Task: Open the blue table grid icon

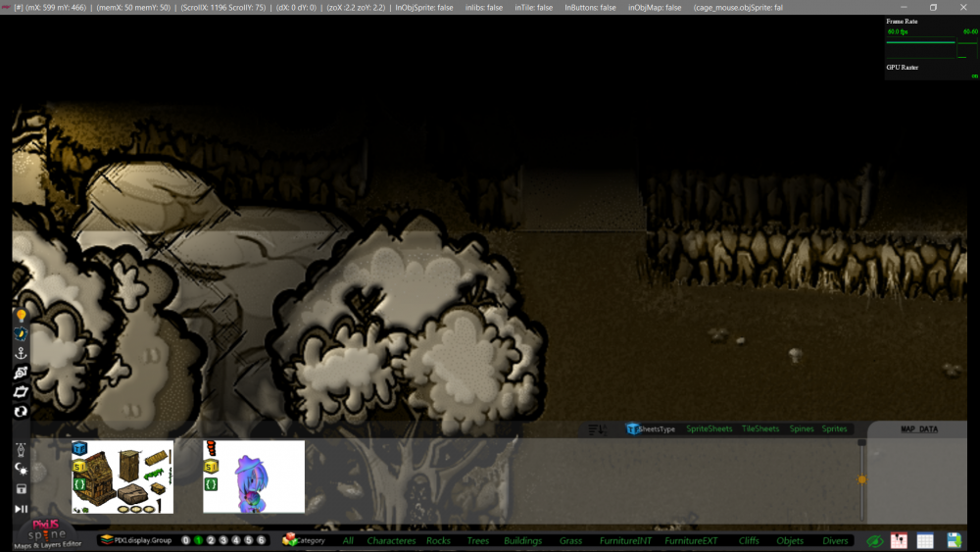Action: 925,541
